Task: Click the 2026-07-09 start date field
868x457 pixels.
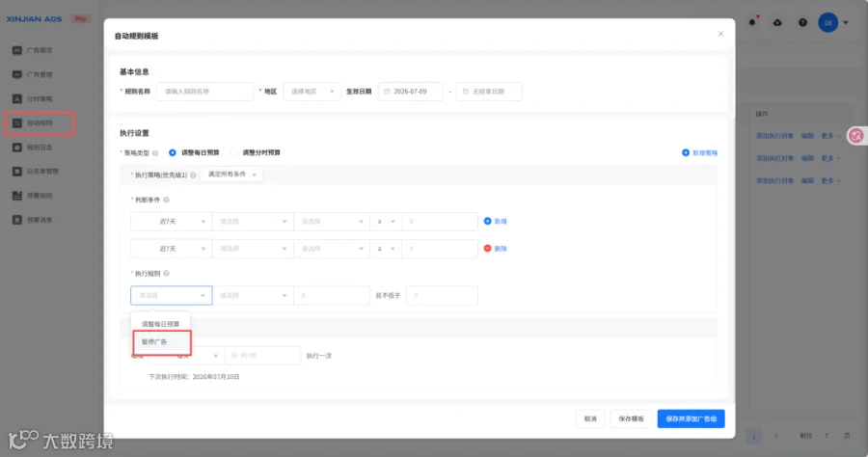Action: point(411,92)
